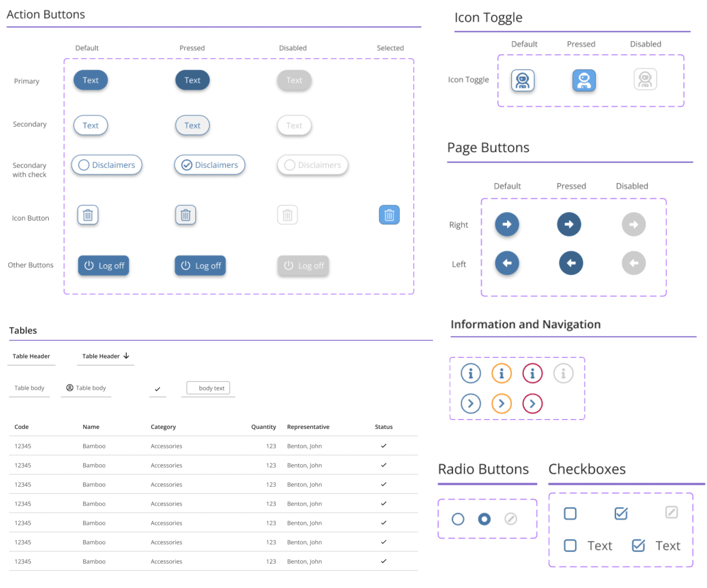Click the selected blue trash icon button

(x=389, y=214)
